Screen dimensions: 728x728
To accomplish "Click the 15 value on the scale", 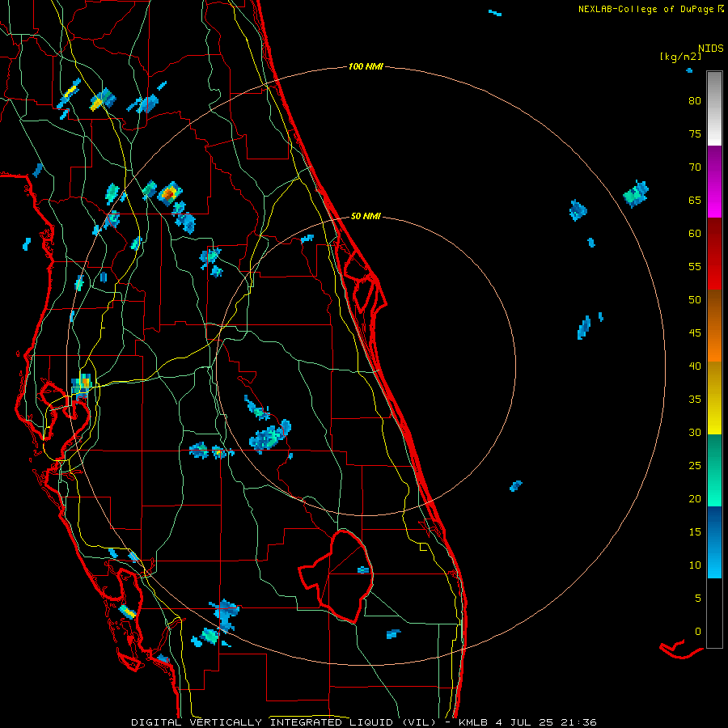I will pos(695,531).
